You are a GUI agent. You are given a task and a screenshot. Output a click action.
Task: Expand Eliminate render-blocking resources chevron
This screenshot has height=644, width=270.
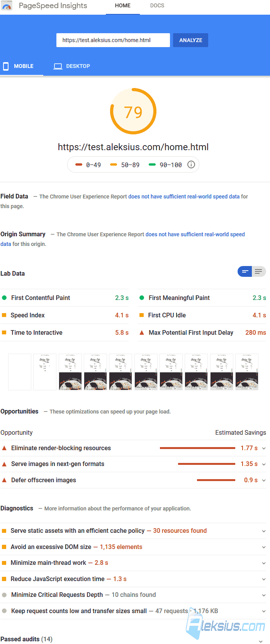(x=264, y=448)
